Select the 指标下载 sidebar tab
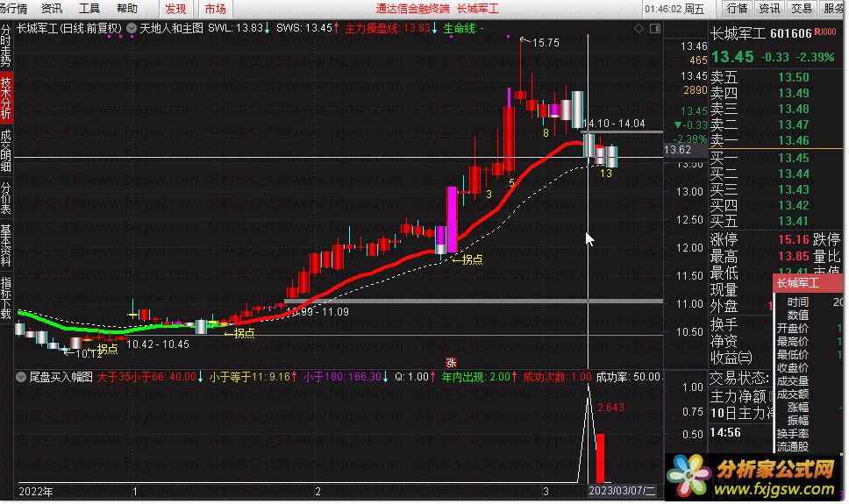The width and height of the screenshot is (849, 504). (6, 298)
